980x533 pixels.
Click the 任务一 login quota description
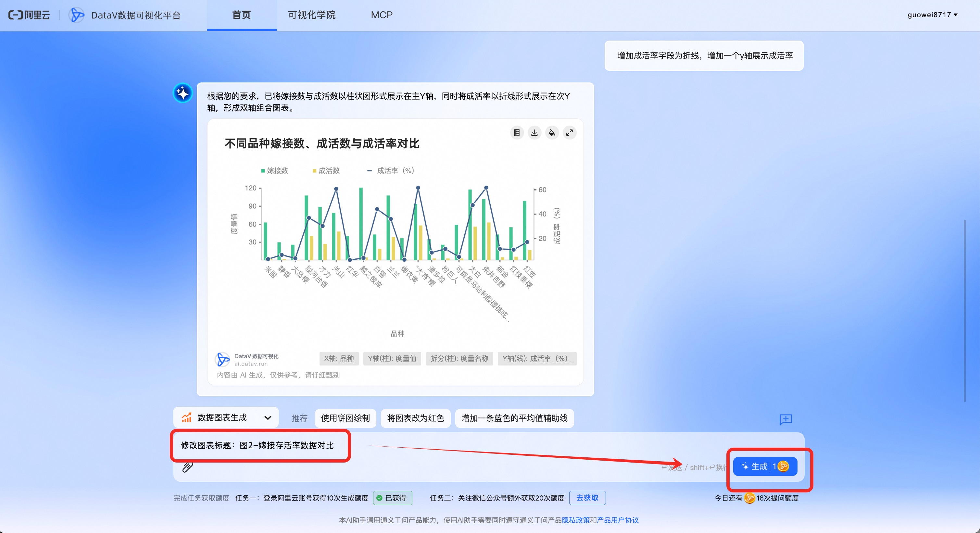coord(302,498)
